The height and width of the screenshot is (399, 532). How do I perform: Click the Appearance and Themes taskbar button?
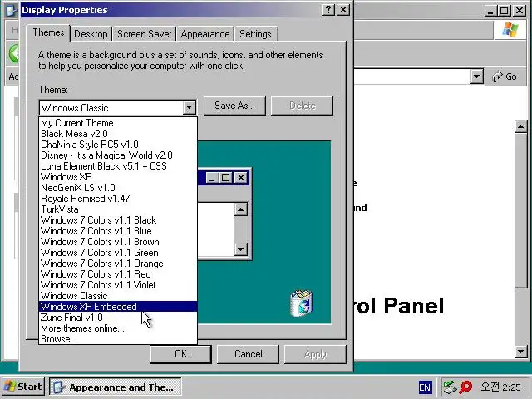pyautogui.click(x=116, y=387)
